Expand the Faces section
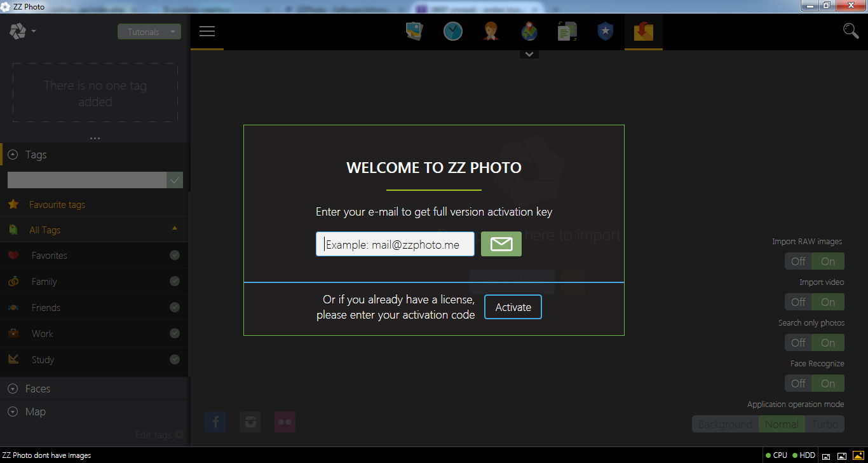This screenshot has height=463, width=868. [13, 389]
